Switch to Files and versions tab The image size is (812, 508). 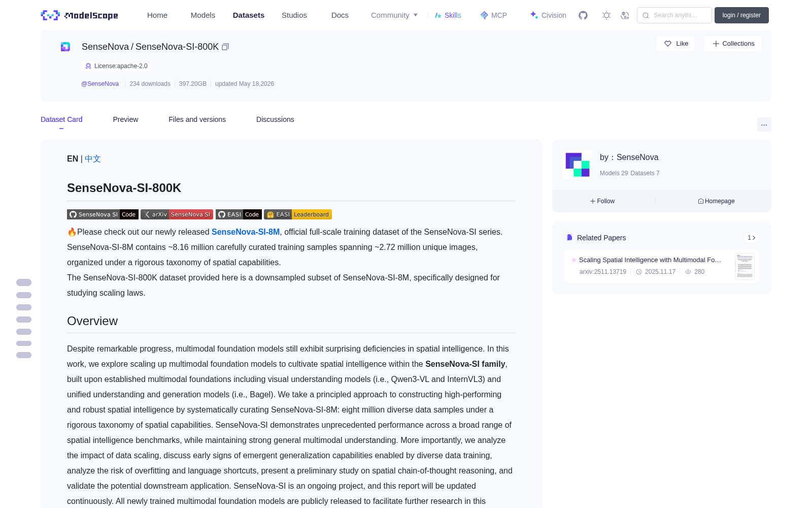tap(197, 119)
